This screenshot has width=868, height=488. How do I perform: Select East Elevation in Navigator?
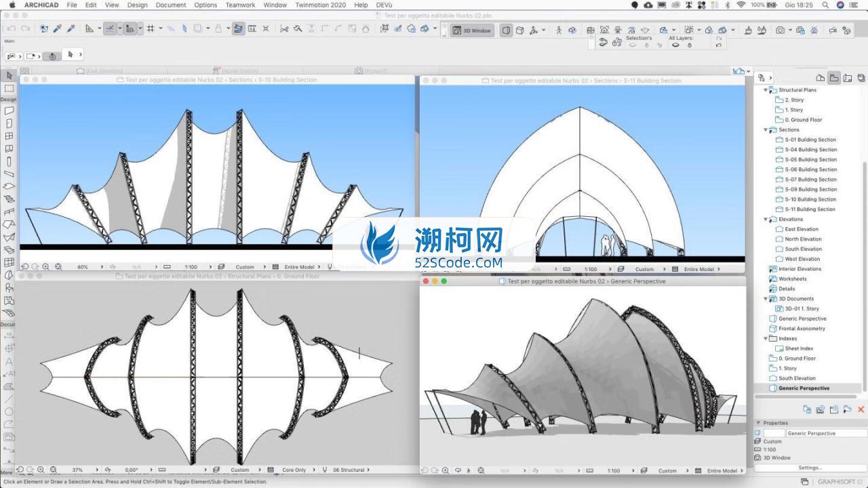(802, 229)
